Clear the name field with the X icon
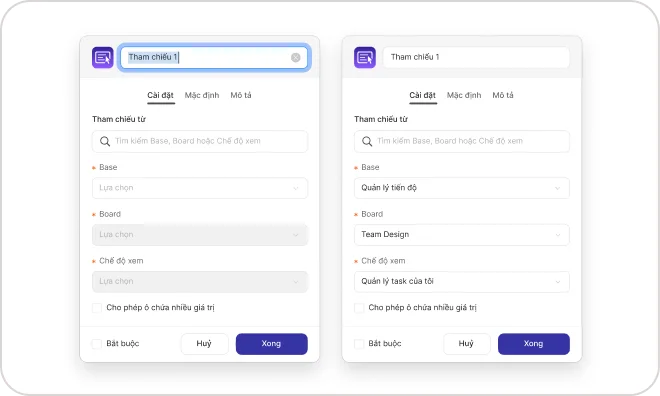This screenshot has width=660, height=396. [296, 58]
